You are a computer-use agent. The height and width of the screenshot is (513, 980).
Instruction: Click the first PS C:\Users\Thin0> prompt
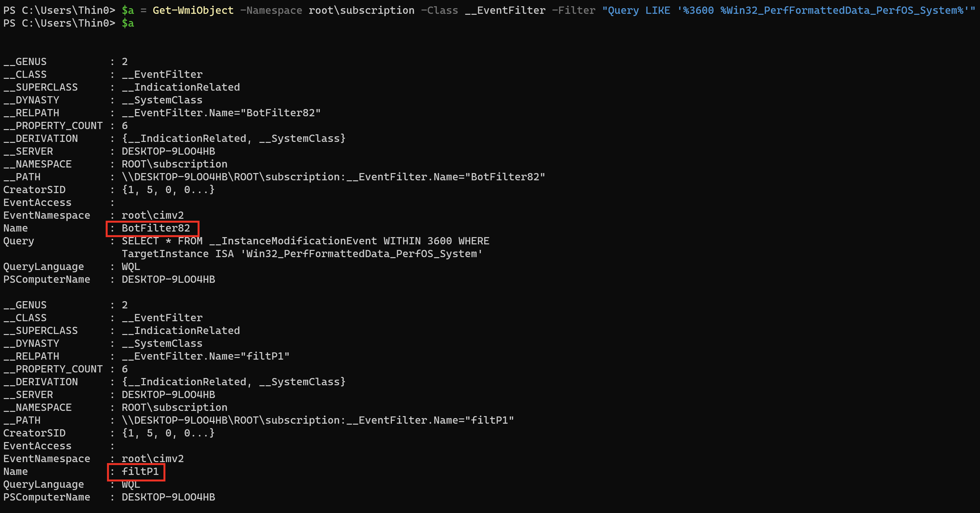click(x=59, y=10)
